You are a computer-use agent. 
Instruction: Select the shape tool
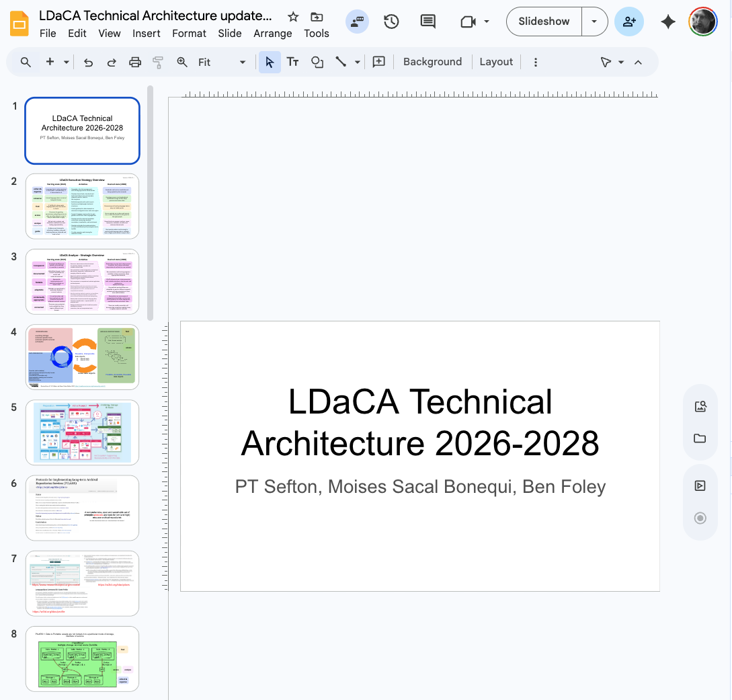pyautogui.click(x=317, y=62)
